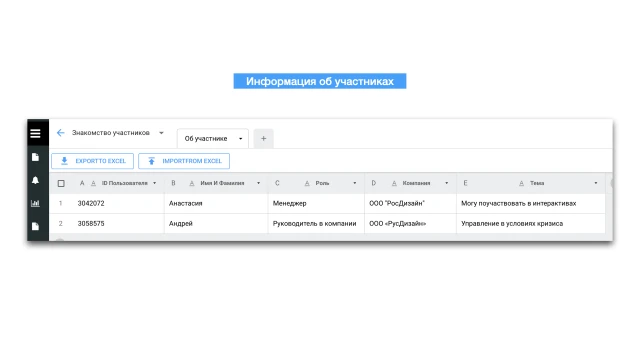The image size is (640, 360).
Task: Open notifications bell icon in the sidebar
Action: [x=36, y=180]
